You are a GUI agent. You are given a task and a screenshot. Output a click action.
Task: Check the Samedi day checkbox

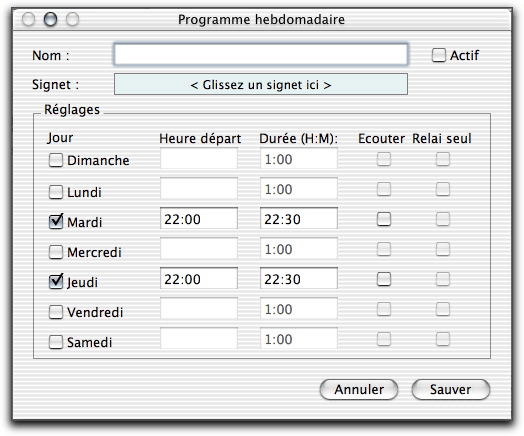56,342
